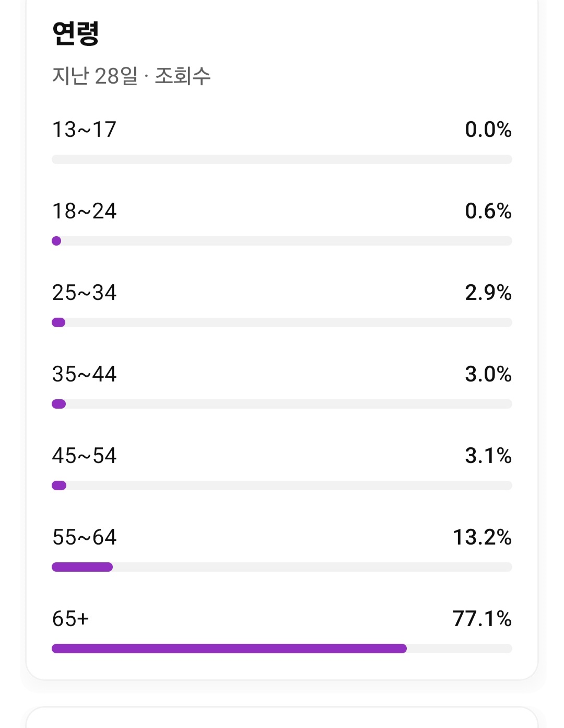Click the 55~64 purple progress bar

point(82,567)
